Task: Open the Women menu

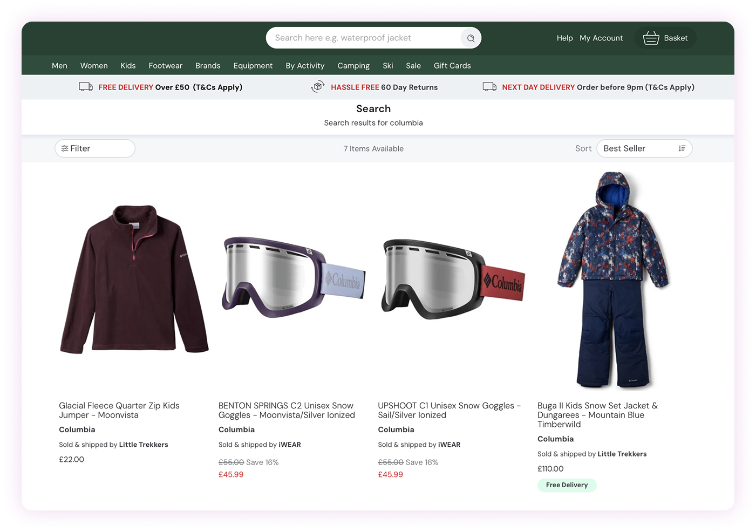Action: click(x=94, y=66)
